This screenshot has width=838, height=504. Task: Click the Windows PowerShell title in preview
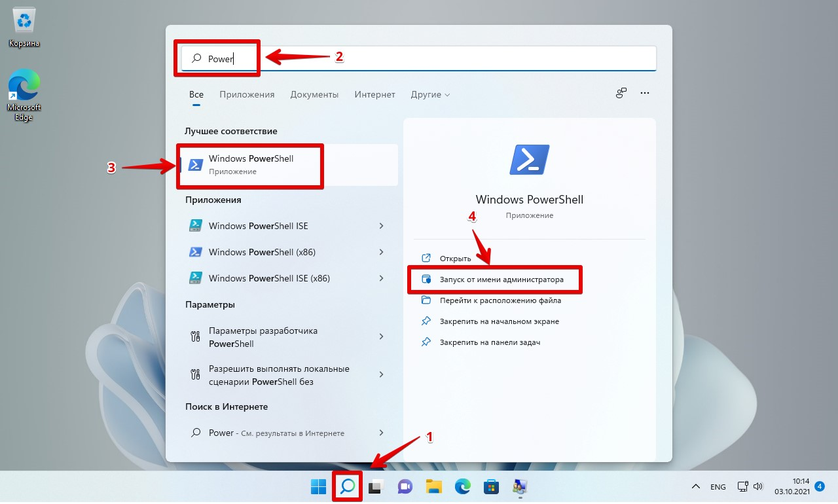529,200
